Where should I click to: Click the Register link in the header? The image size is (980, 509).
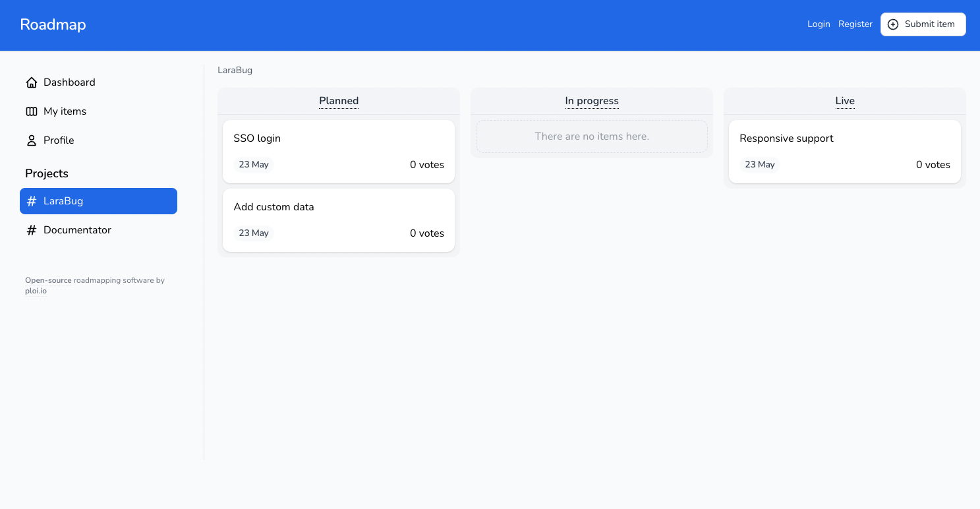tap(855, 24)
